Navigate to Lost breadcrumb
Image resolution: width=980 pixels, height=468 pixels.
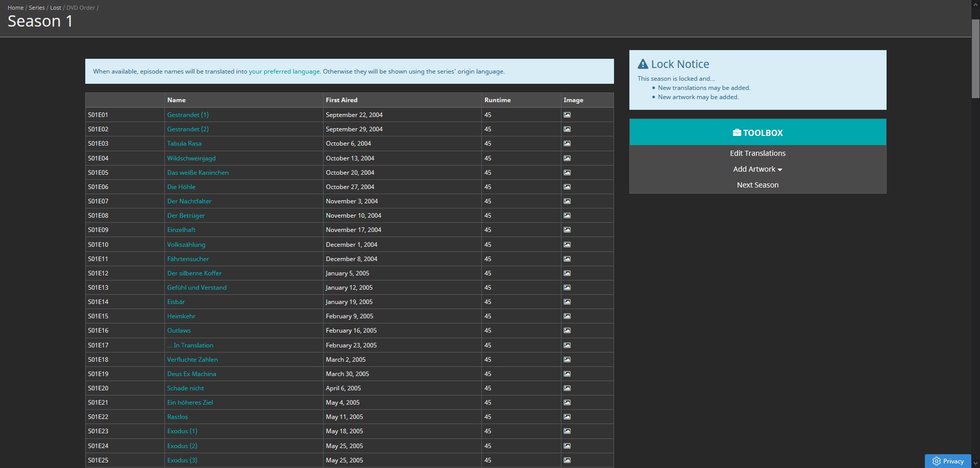(x=56, y=8)
